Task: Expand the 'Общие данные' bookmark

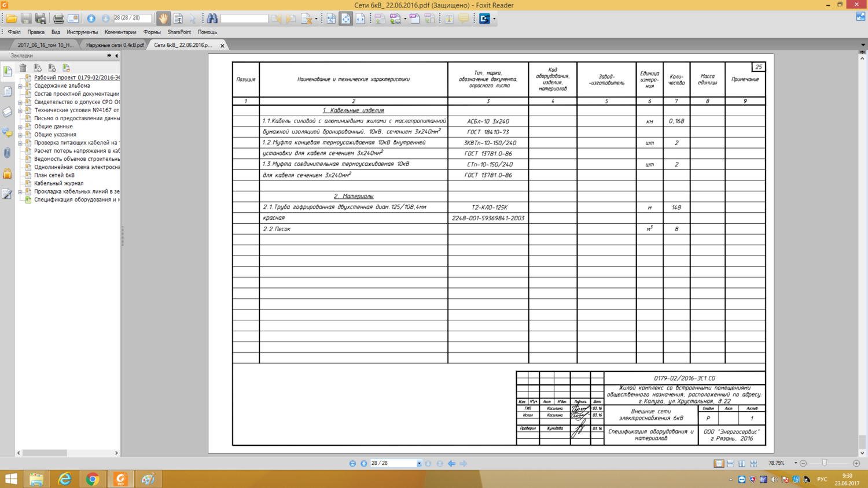Action: (20, 127)
